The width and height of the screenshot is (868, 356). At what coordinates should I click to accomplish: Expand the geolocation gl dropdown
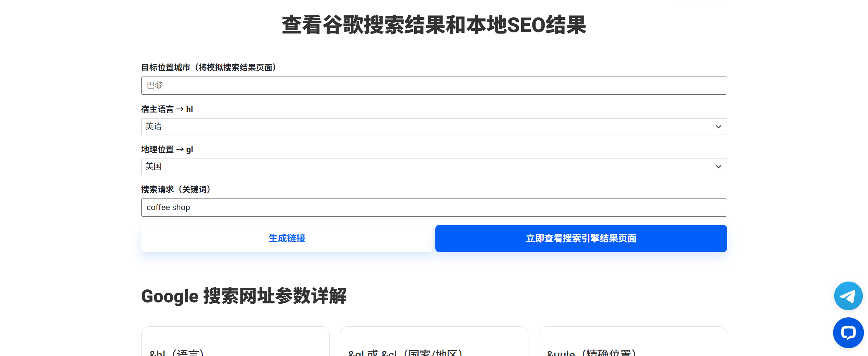click(434, 167)
